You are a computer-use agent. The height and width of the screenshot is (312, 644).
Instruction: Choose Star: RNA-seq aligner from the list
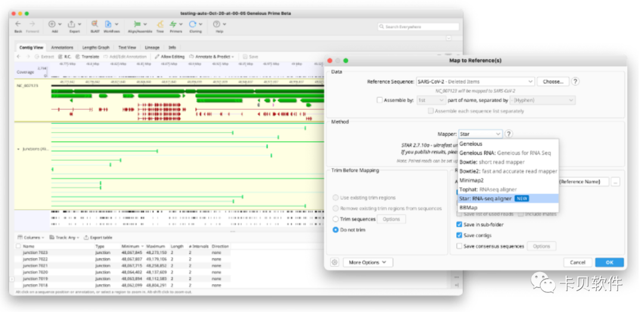point(509,198)
